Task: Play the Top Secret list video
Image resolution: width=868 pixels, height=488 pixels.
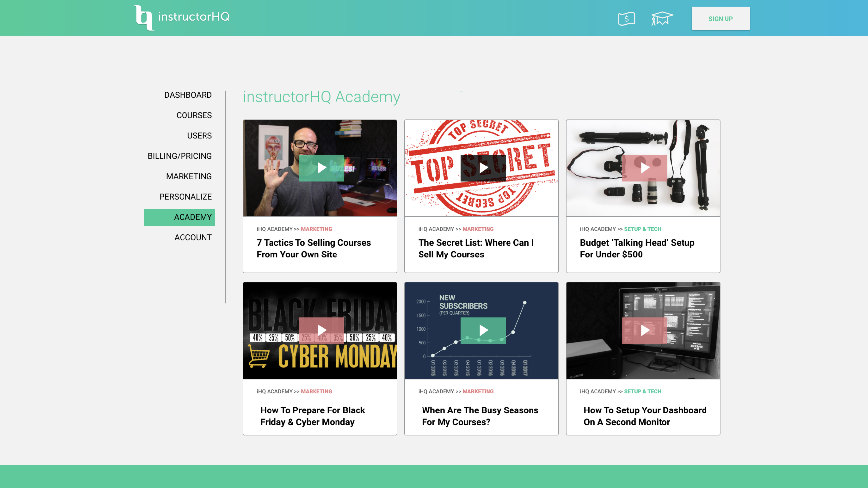Action: click(483, 168)
